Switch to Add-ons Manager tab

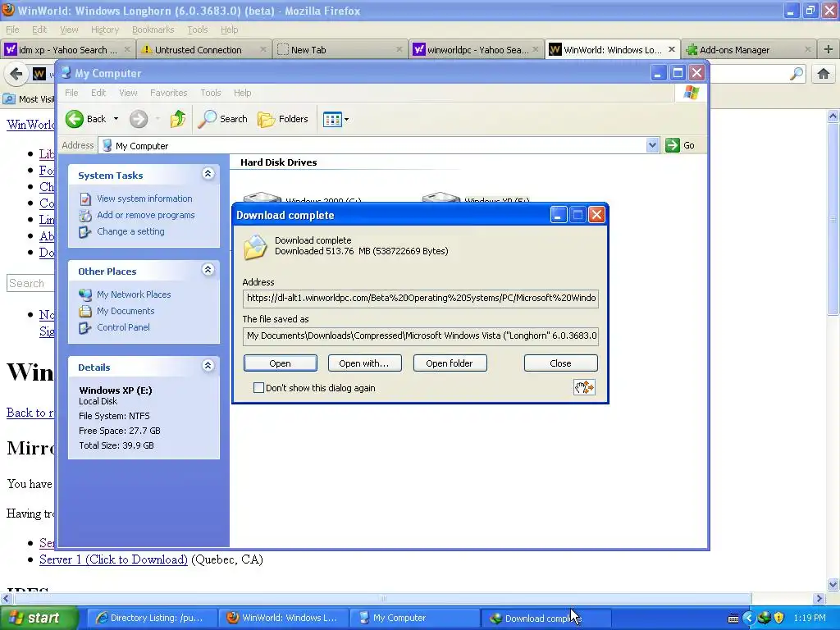click(x=748, y=50)
